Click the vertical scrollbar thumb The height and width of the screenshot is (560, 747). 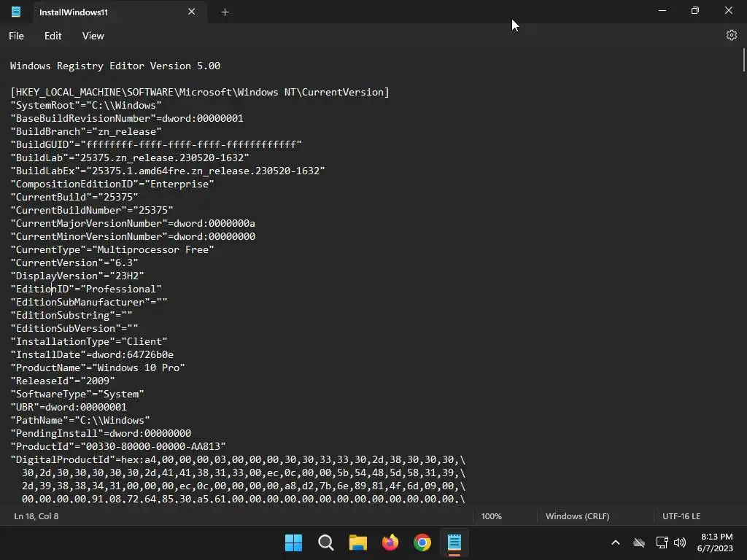click(x=743, y=59)
